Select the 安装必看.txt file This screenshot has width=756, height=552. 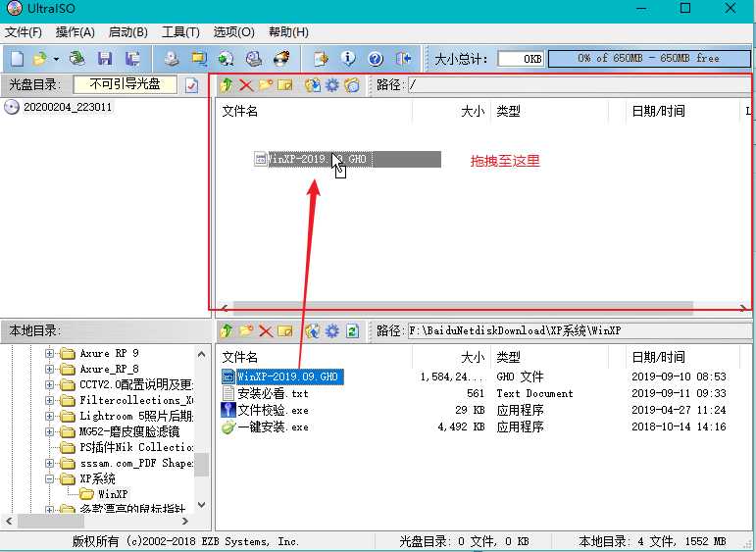click(273, 394)
